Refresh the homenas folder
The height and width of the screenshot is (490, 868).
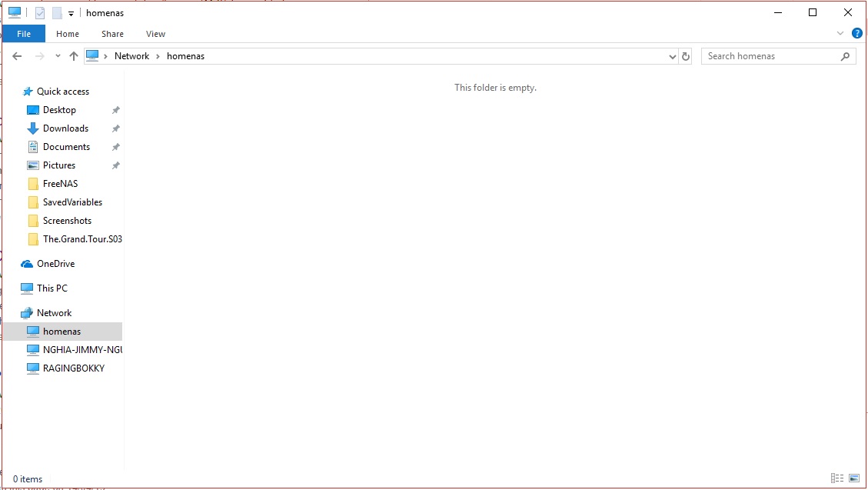point(685,56)
